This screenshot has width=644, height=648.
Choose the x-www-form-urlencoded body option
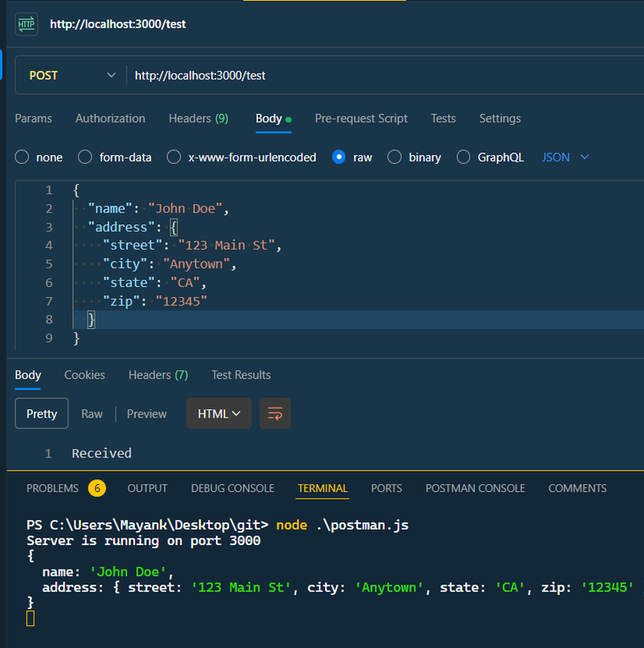click(174, 157)
